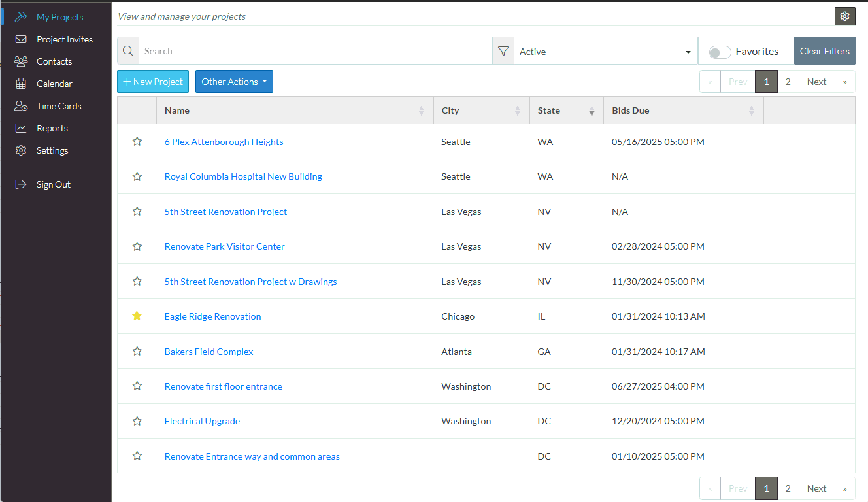Image resolution: width=868 pixels, height=502 pixels.
Task: Click the Calendar grid icon in sidebar
Action: pyautogui.click(x=21, y=84)
